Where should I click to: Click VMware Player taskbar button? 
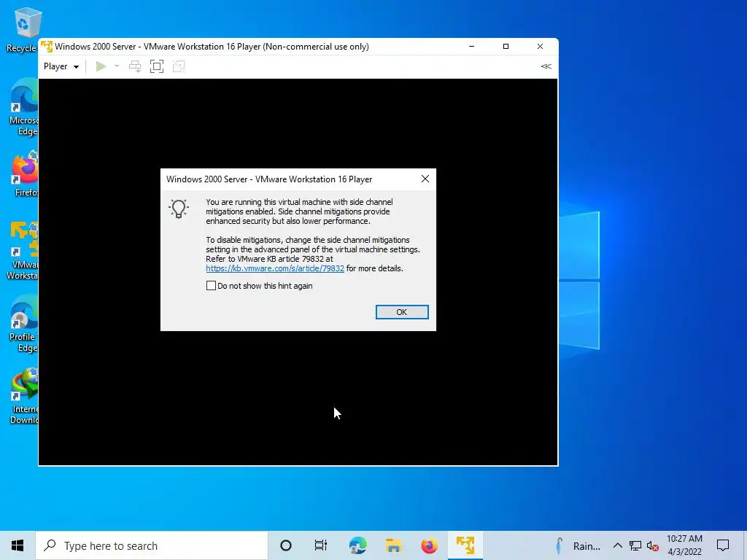click(x=465, y=545)
